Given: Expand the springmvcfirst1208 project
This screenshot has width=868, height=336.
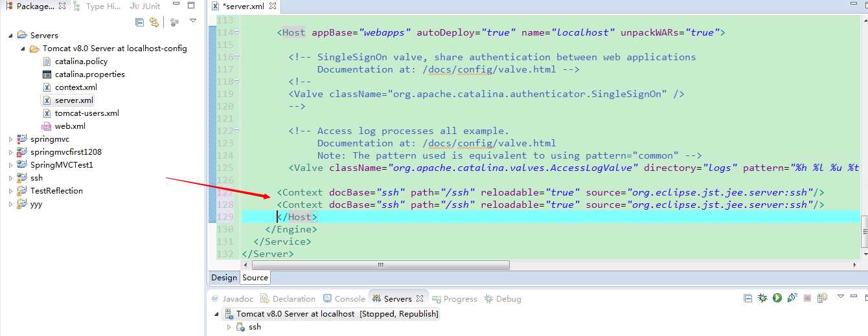Looking at the screenshot, I should point(10,152).
